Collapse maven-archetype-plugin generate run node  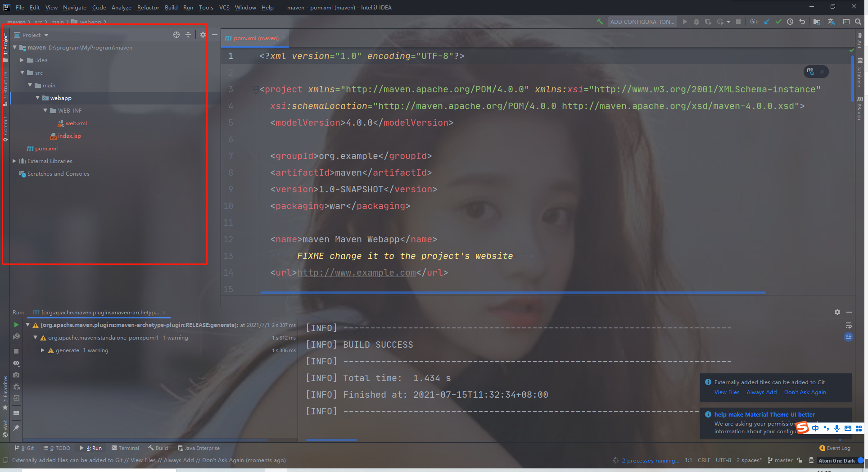27,325
